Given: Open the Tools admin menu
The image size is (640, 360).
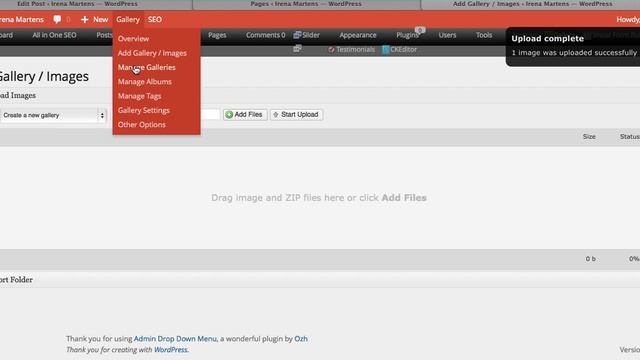Looking at the screenshot, I should pos(484,35).
